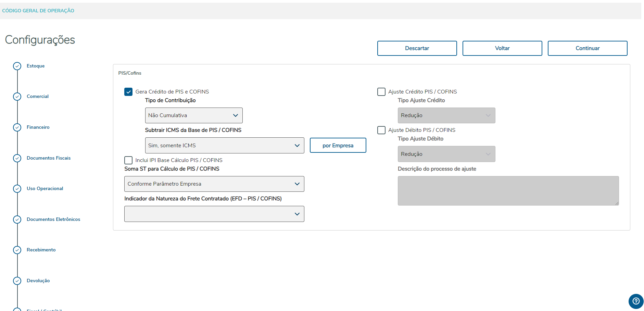Click the Uso Operacional step circle icon
Screen dimensions: 644x311
[17, 189]
